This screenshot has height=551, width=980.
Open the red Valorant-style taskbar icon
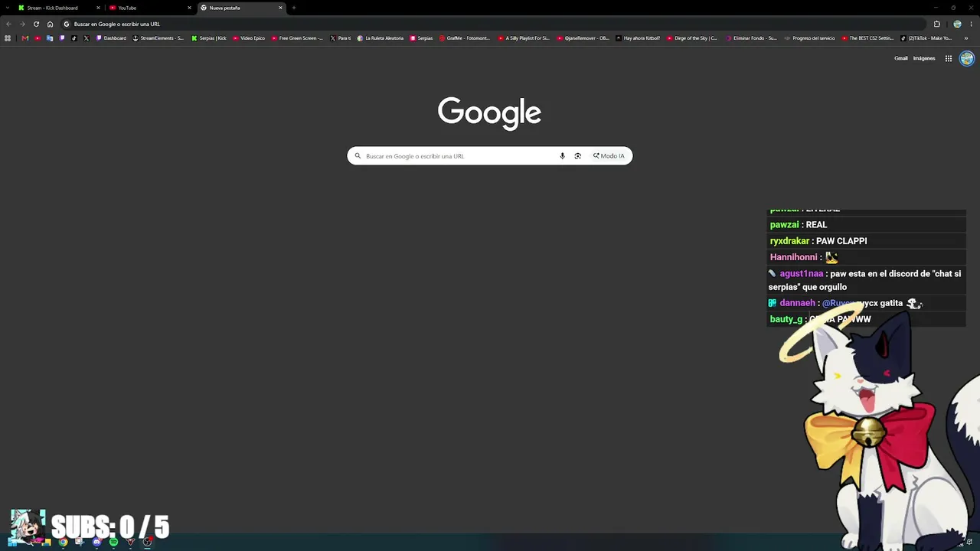[130, 543]
